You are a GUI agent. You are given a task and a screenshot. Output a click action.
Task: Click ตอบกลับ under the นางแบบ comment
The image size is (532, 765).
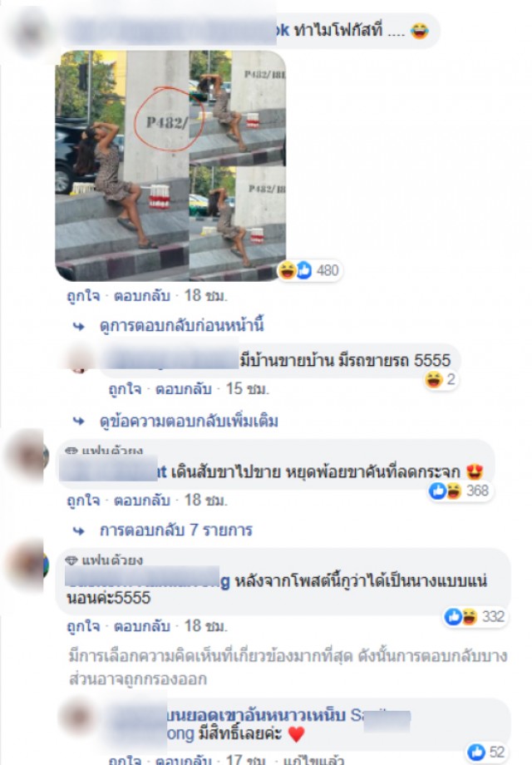pyautogui.click(x=142, y=626)
